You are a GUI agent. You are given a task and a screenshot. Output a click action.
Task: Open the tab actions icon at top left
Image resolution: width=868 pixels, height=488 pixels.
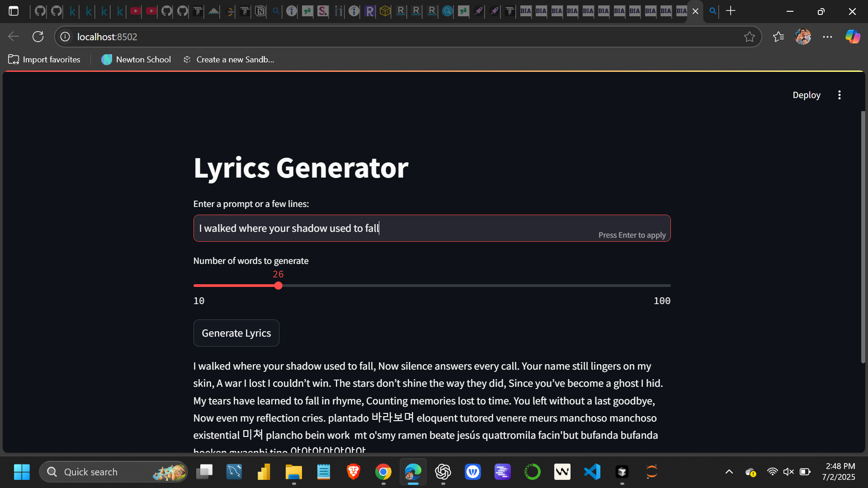point(14,11)
